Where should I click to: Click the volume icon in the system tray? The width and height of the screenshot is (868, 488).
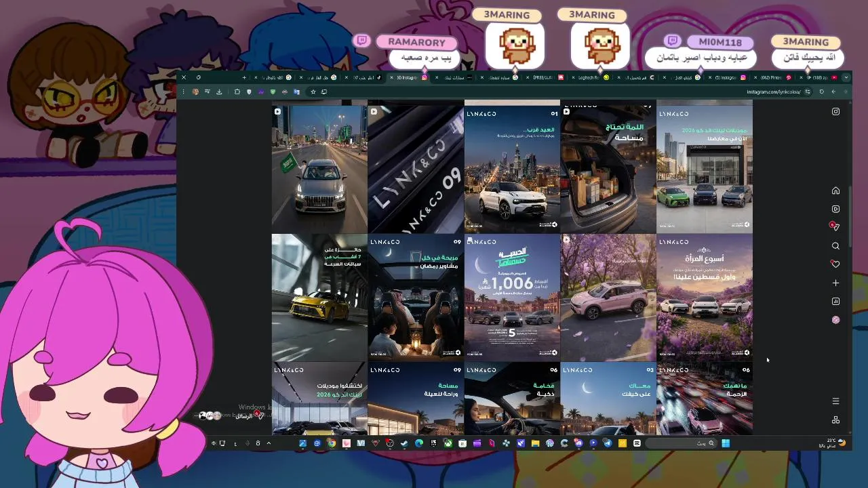213,443
